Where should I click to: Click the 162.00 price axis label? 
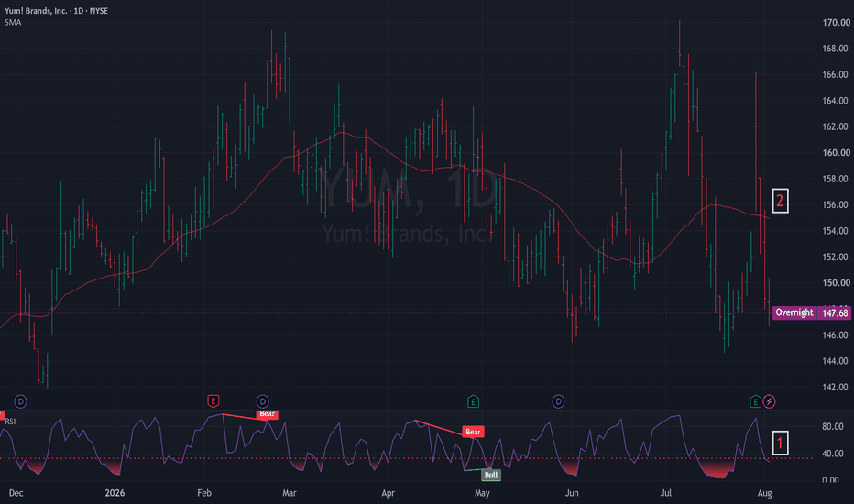tap(836, 126)
